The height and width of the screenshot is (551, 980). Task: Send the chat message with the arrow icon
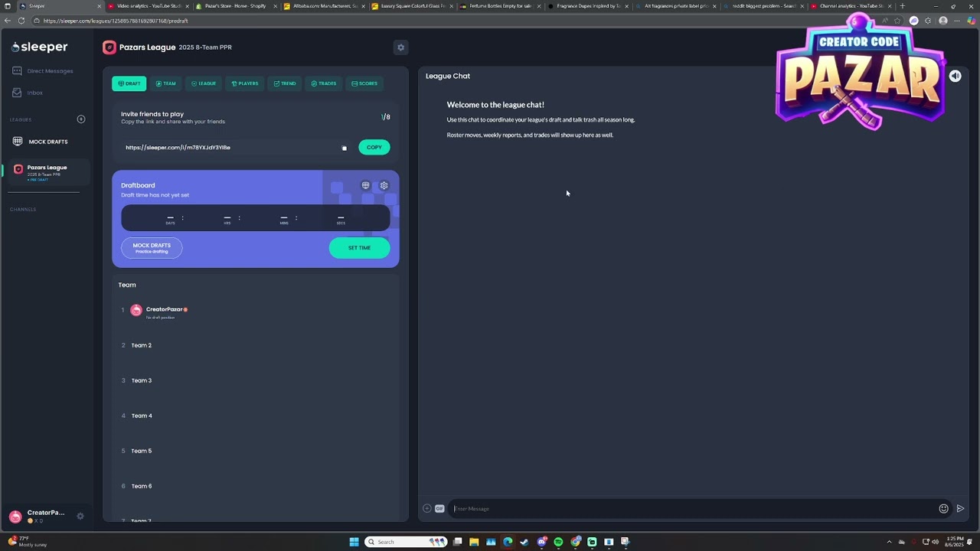coord(960,508)
